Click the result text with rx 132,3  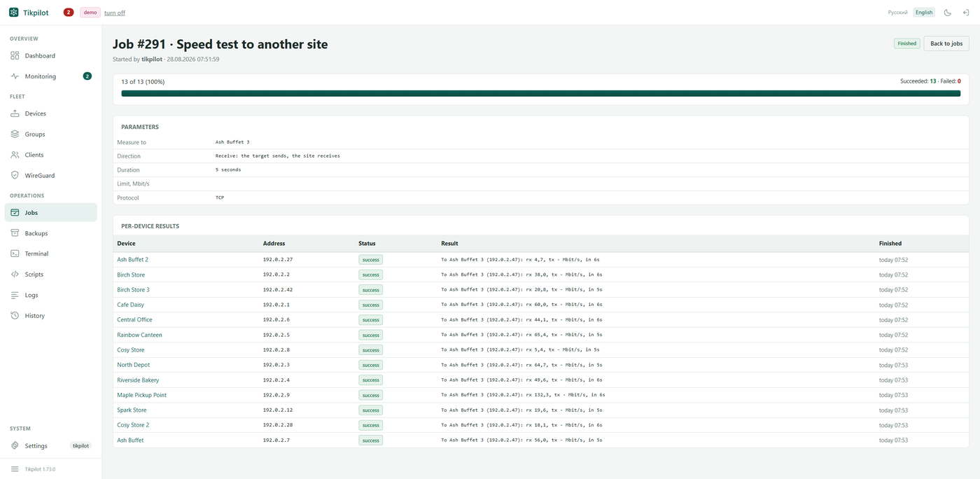[x=523, y=395]
